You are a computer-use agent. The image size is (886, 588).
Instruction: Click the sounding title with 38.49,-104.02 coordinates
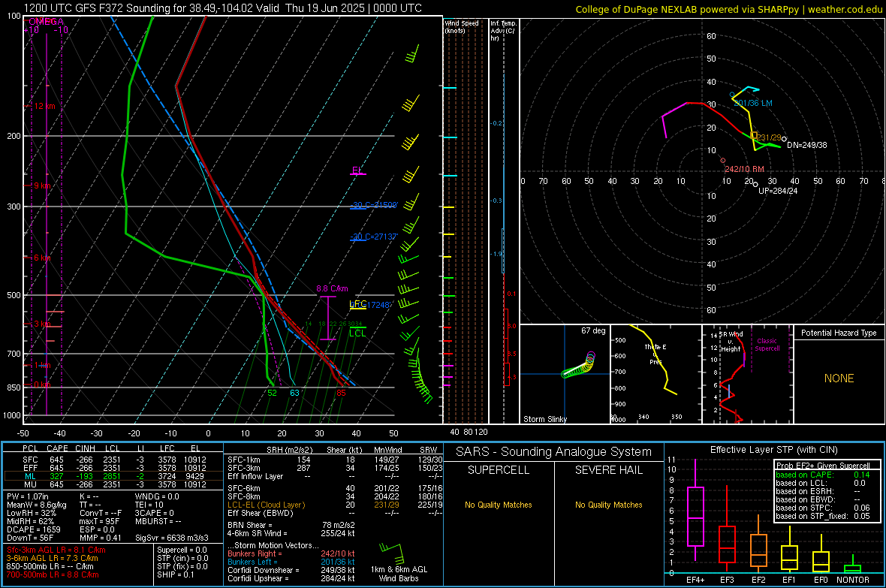point(223,8)
